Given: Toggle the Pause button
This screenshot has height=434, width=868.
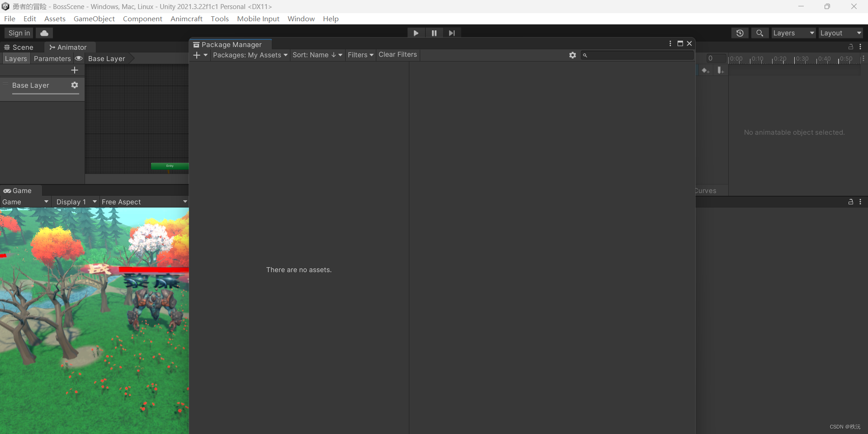Looking at the screenshot, I should (x=434, y=33).
